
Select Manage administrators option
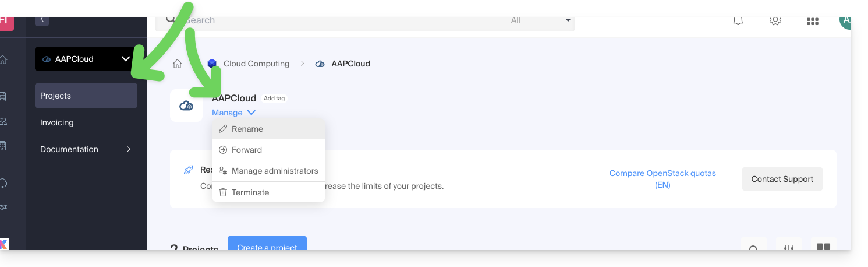pyautogui.click(x=275, y=171)
